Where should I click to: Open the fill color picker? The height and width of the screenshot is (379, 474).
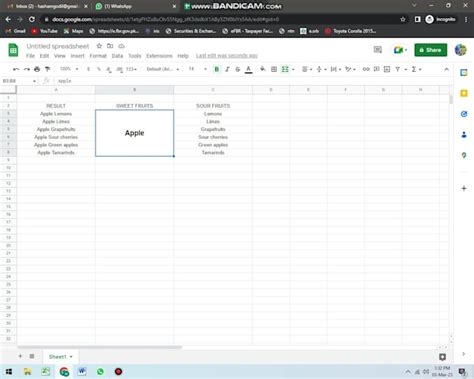pyautogui.click(x=263, y=69)
